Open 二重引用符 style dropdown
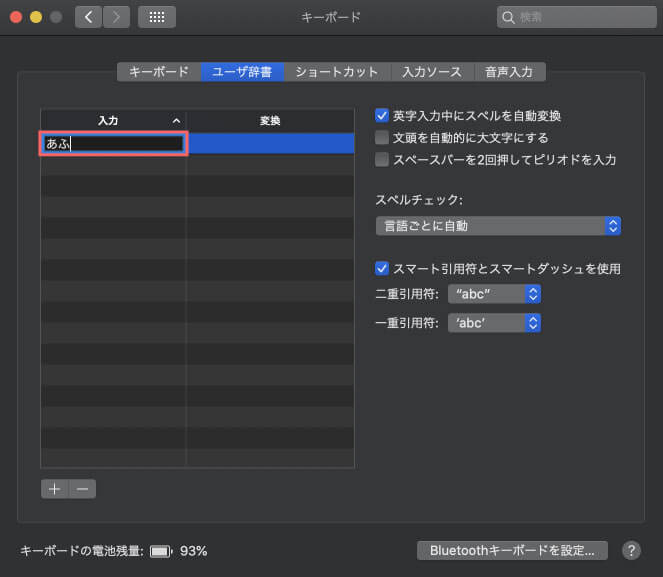663x577 pixels. pyautogui.click(x=494, y=294)
